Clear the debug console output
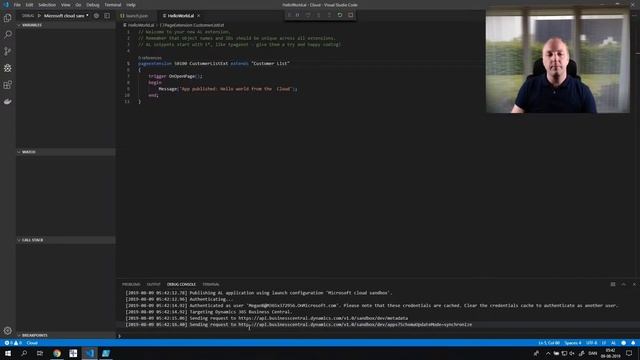The image size is (640, 360). (613, 284)
